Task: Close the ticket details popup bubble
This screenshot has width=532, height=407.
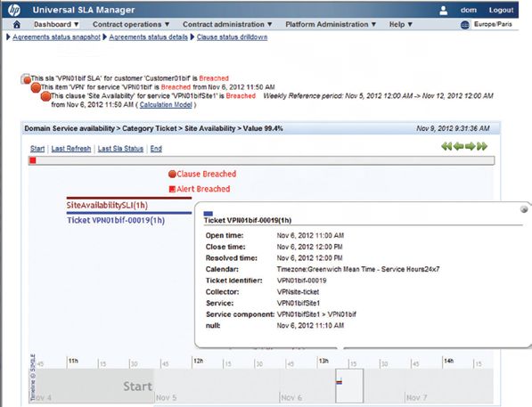Action: click(x=524, y=209)
